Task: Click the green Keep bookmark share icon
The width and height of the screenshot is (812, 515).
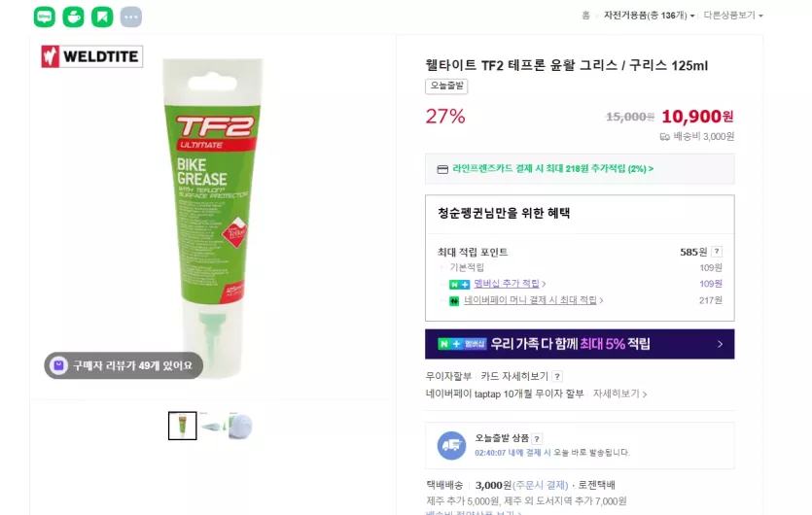Action: (x=102, y=17)
